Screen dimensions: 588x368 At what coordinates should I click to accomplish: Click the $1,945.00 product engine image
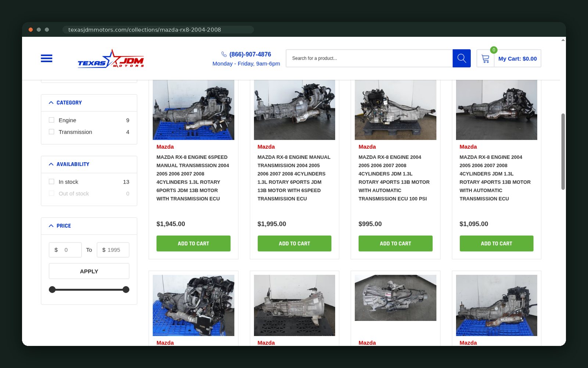coord(193,110)
